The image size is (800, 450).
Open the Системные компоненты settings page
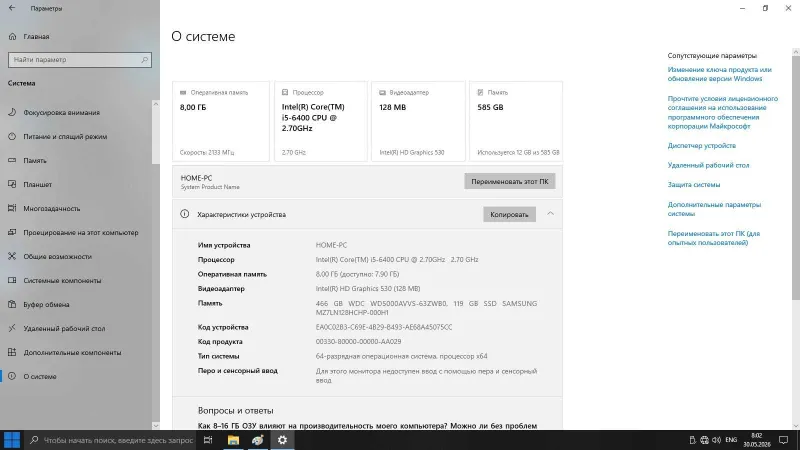(62, 280)
